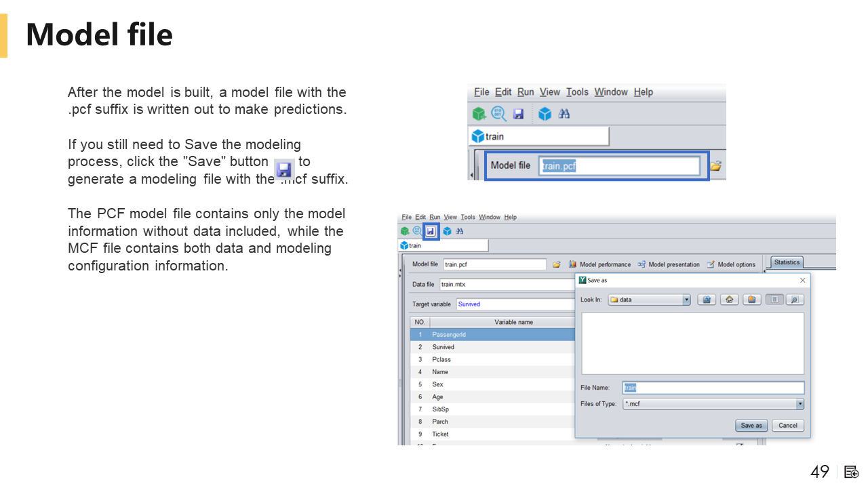Switch the Save as dialog to list view
This screenshot has width=868, height=488.
tap(774, 300)
